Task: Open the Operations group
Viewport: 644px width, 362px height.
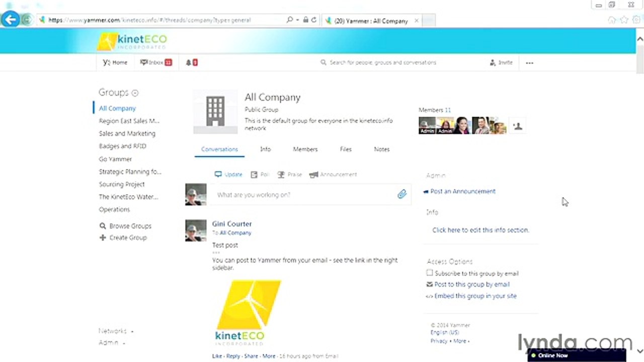Action: (x=114, y=209)
